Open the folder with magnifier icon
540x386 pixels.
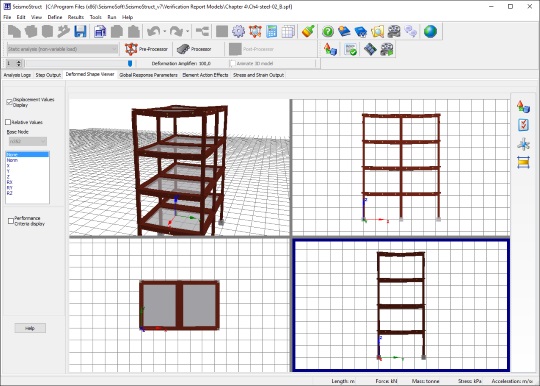click(x=377, y=32)
